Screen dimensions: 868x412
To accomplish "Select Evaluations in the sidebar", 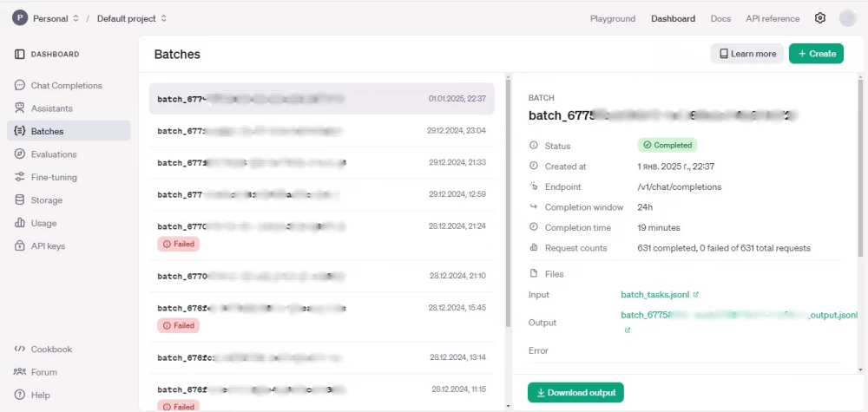I will pos(69,154).
